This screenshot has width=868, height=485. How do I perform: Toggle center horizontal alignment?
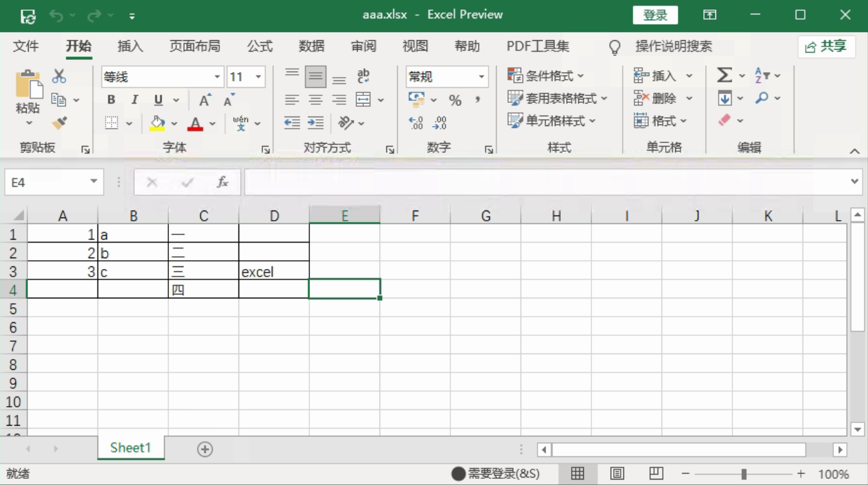click(315, 100)
